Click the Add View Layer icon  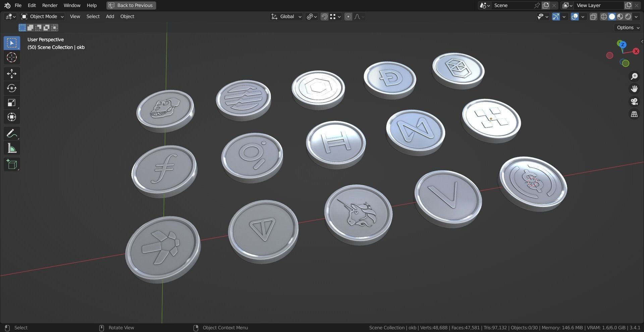point(628,5)
